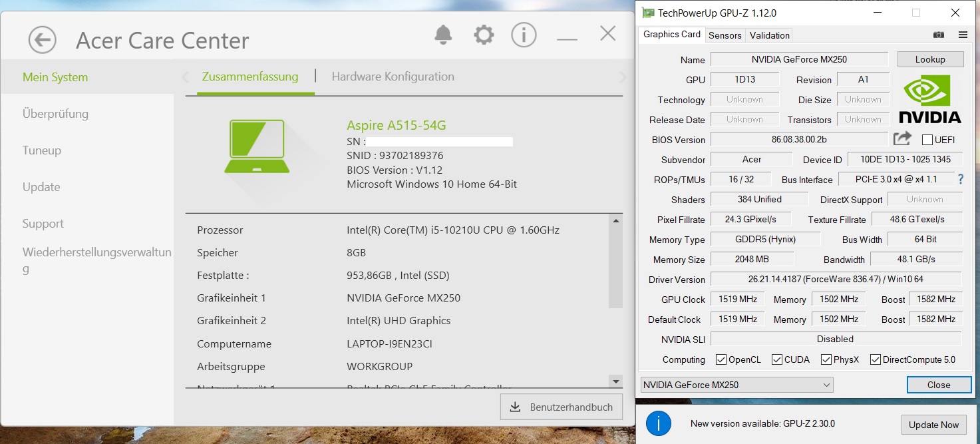Click the Bus Width field 64 Bit

(925, 239)
